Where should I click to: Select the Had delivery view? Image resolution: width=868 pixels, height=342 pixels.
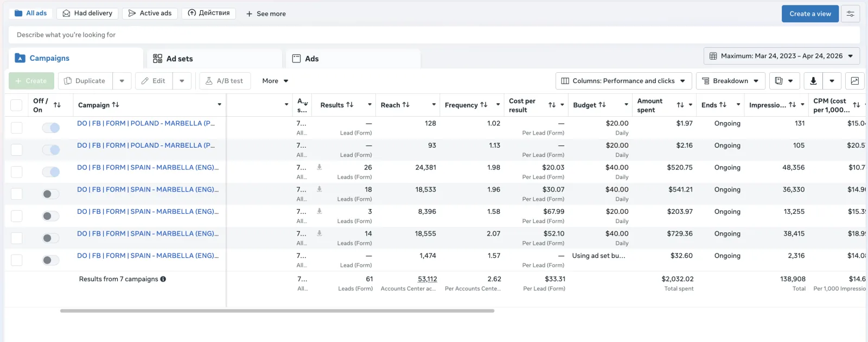pos(87,13)
